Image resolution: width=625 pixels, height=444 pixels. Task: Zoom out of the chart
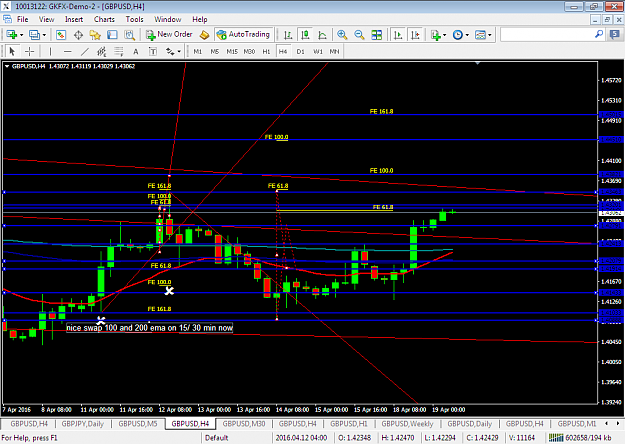tap(359, 35)
